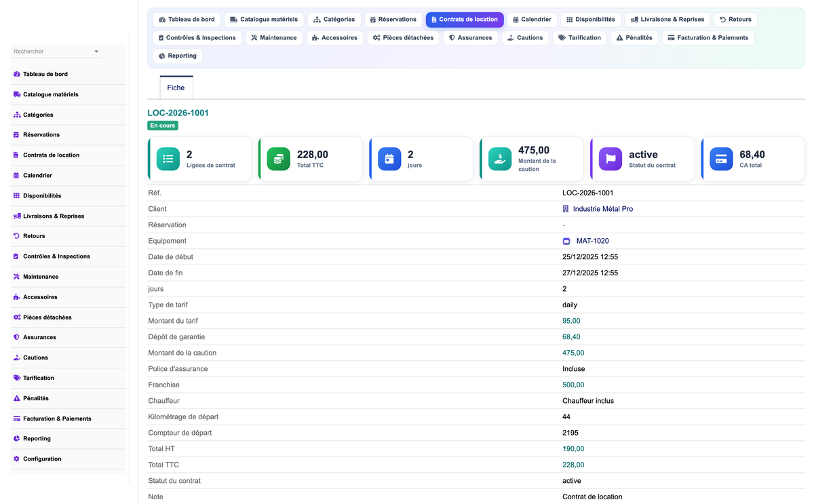
Task: Open Catalogue matériels in top navigation
Action: 264,20
